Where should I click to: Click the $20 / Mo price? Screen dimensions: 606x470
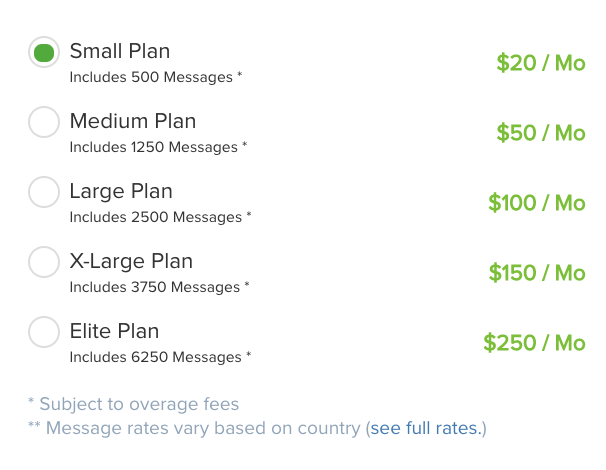click(540, 63)
